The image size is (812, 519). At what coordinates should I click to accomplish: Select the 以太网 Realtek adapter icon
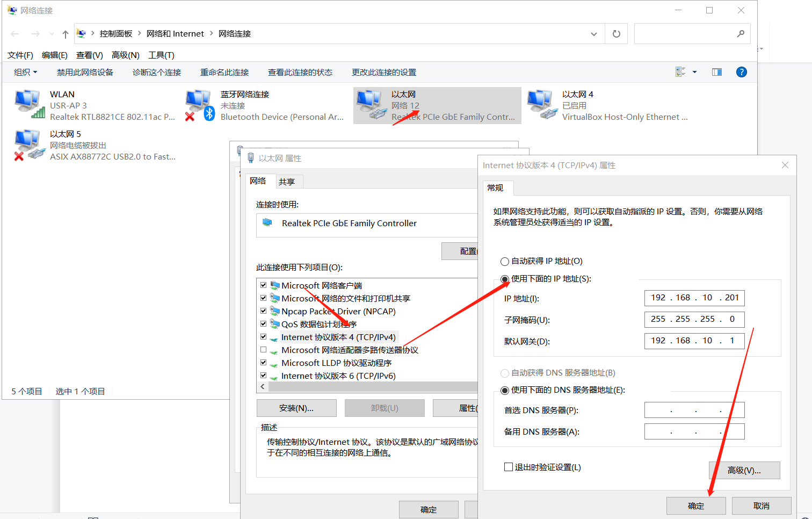point(372,104)
